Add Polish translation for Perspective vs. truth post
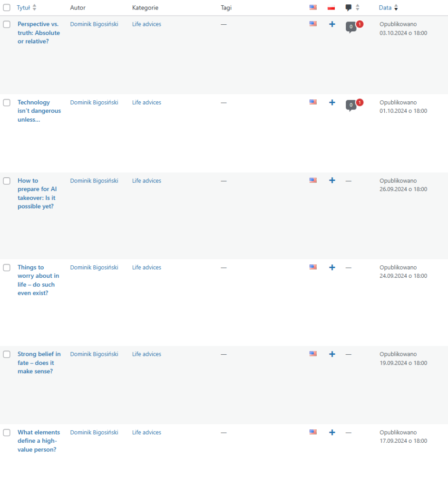 [x=332, y=24]
